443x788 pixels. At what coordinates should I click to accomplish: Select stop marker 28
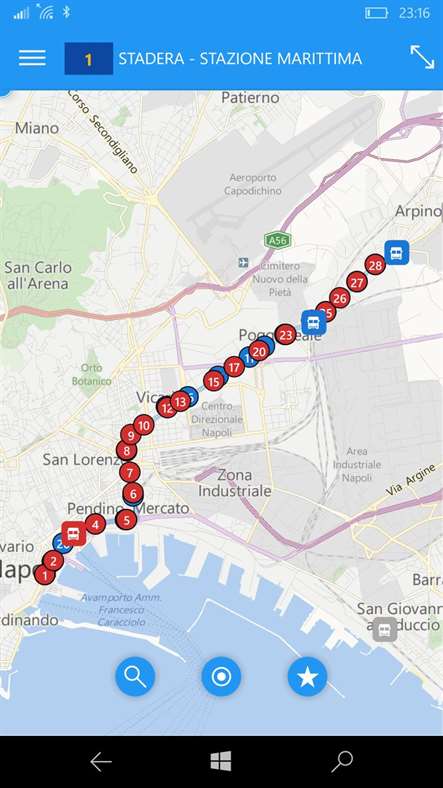[x=375, y=265]
